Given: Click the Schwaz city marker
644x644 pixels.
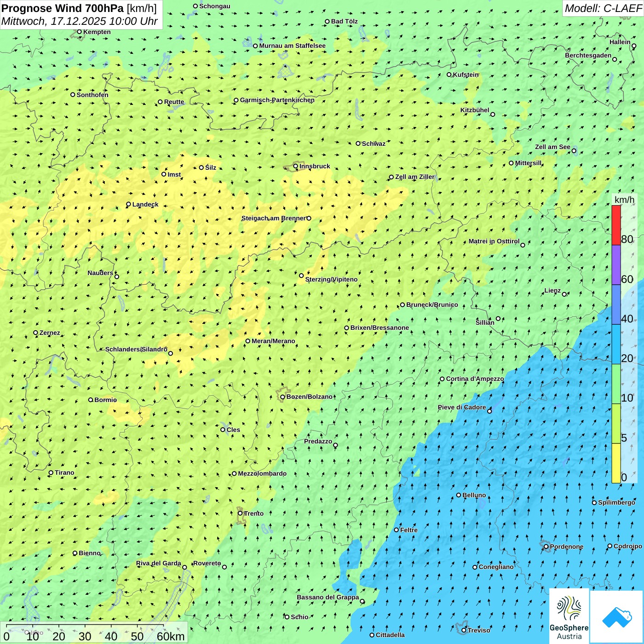Looking at the screenshot, I should (x=358, y=144).
